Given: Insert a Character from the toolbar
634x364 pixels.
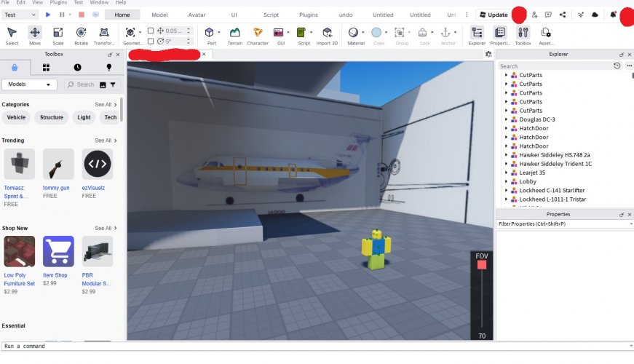Looking at the screenshot, I should coord(258,35).
